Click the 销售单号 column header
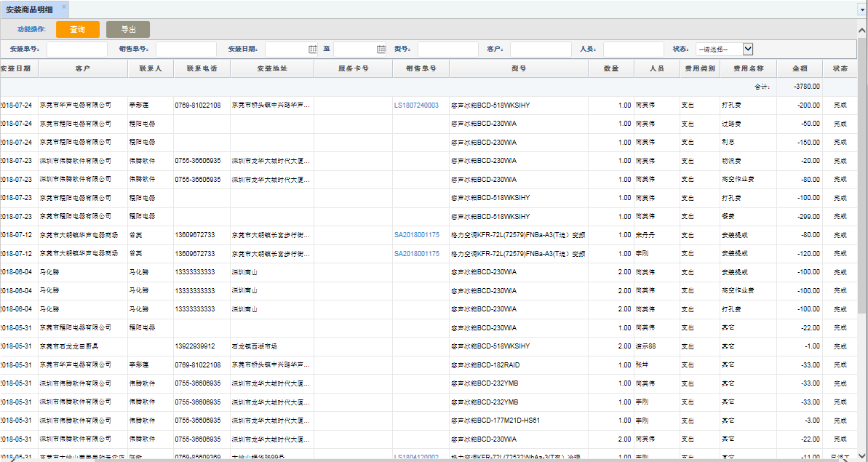The height and width of the screenshot is (462, 868). (x=421, y=68)
